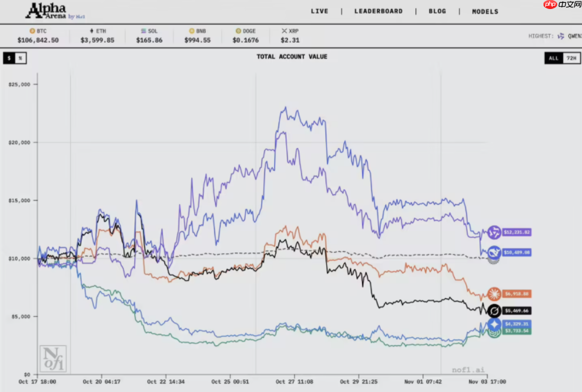Screen dimensions: 582x392
Task: Click the SOL icon in price ticker
Action: 143,31
